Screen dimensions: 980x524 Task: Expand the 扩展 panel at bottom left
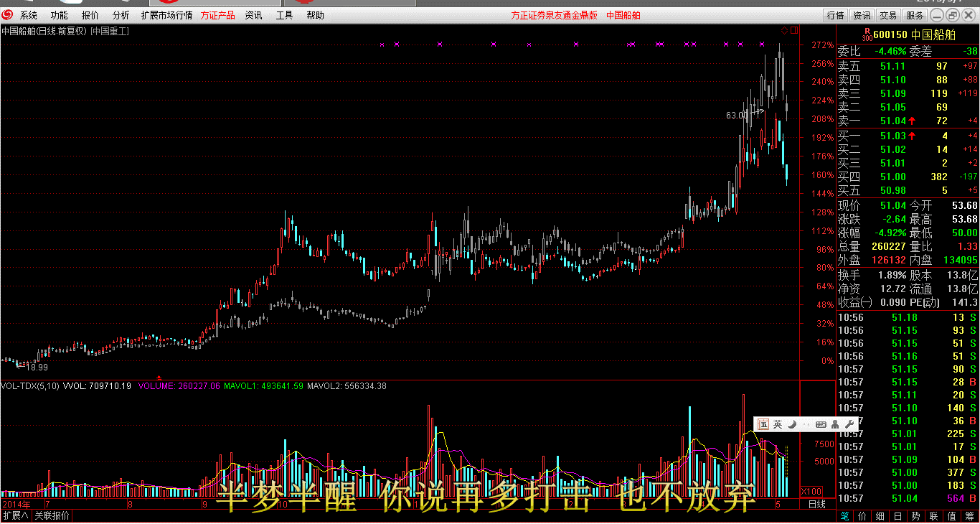[x=15, y=515]
